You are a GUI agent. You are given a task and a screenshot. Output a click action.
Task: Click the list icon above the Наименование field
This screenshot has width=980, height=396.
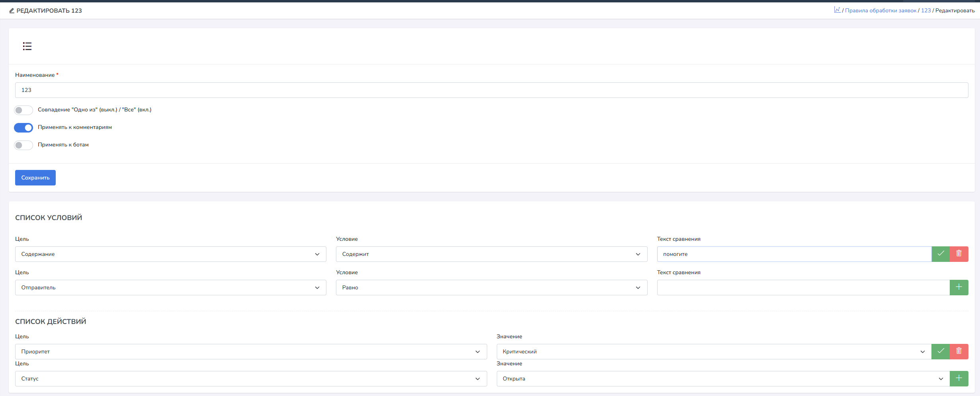click(x=27, y=46)
